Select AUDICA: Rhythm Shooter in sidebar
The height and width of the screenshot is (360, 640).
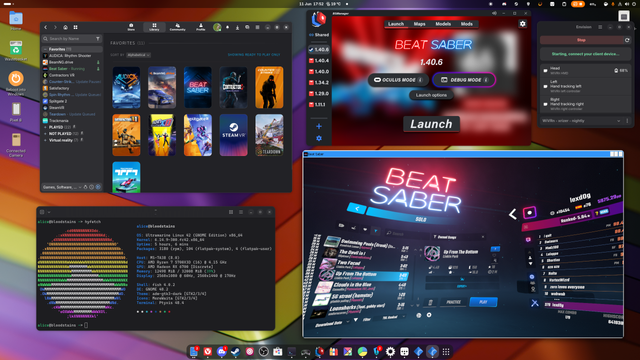(x=70, y=56)
